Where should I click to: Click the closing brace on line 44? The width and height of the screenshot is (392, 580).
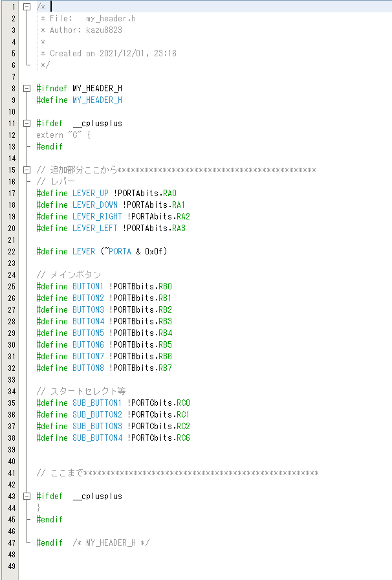38,507
